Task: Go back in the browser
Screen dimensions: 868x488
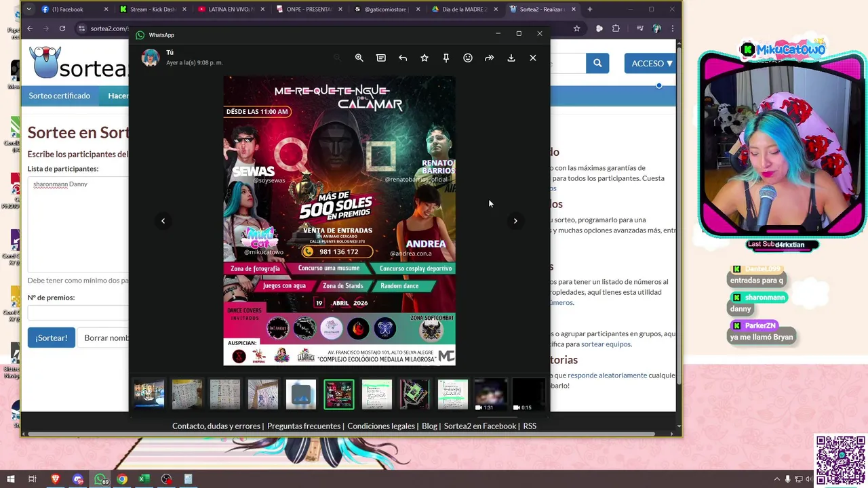Action: point(30,28)
